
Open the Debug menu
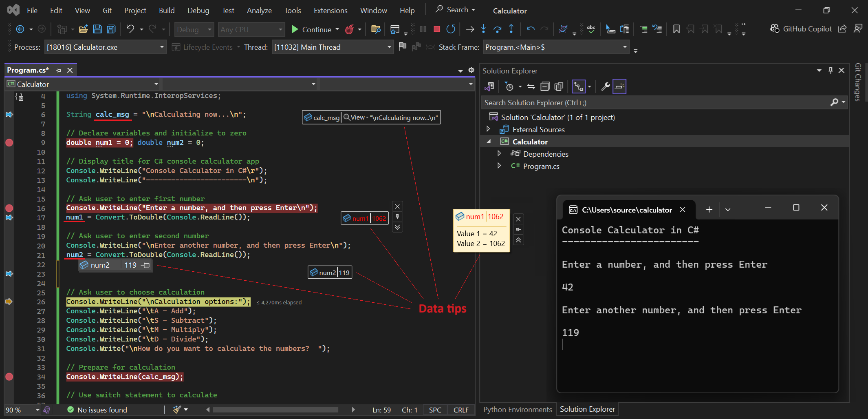coord(198,10)
